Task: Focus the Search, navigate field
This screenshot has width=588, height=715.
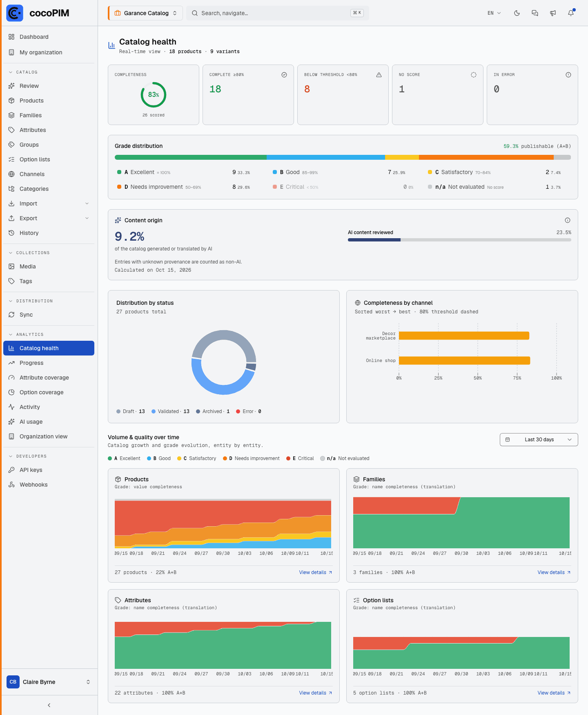Action: (278, 13)
